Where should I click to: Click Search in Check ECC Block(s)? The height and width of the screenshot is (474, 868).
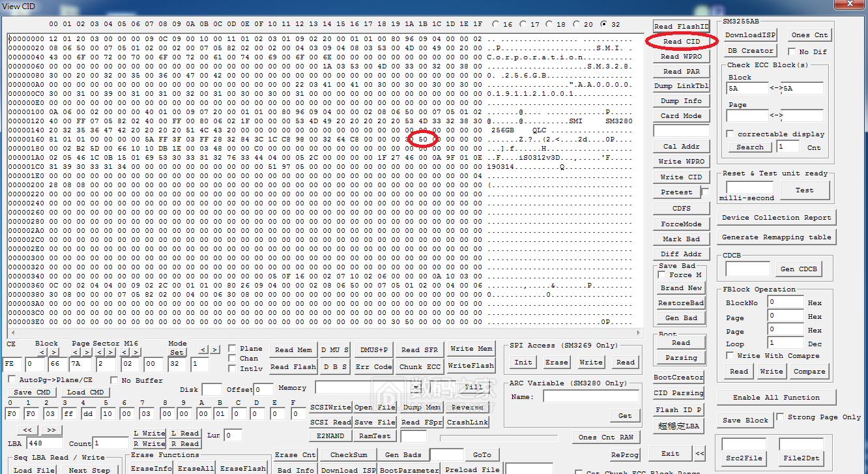point(750,147)
